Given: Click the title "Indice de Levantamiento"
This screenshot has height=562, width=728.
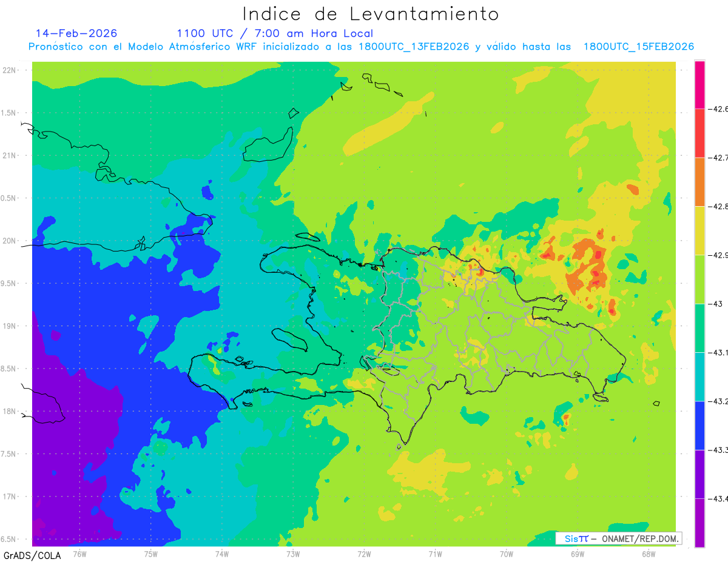Looking at the screenshot, I should click(371, 14).
